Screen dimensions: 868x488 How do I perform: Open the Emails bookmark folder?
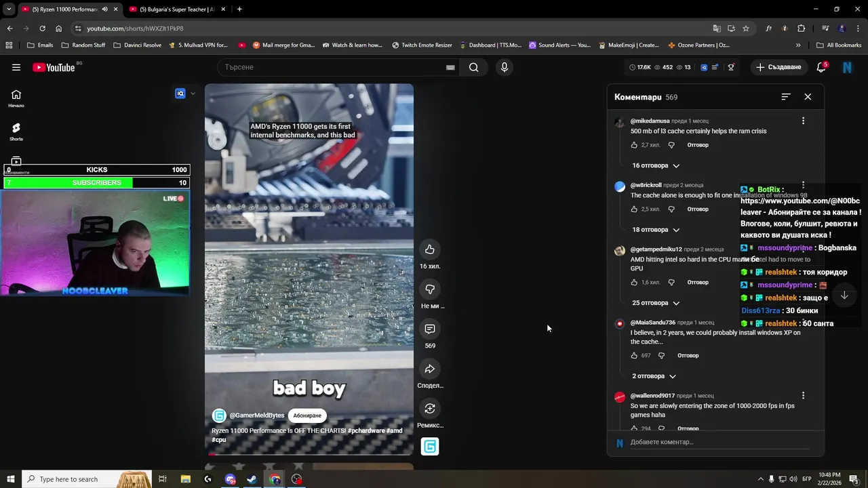[40, 45]
